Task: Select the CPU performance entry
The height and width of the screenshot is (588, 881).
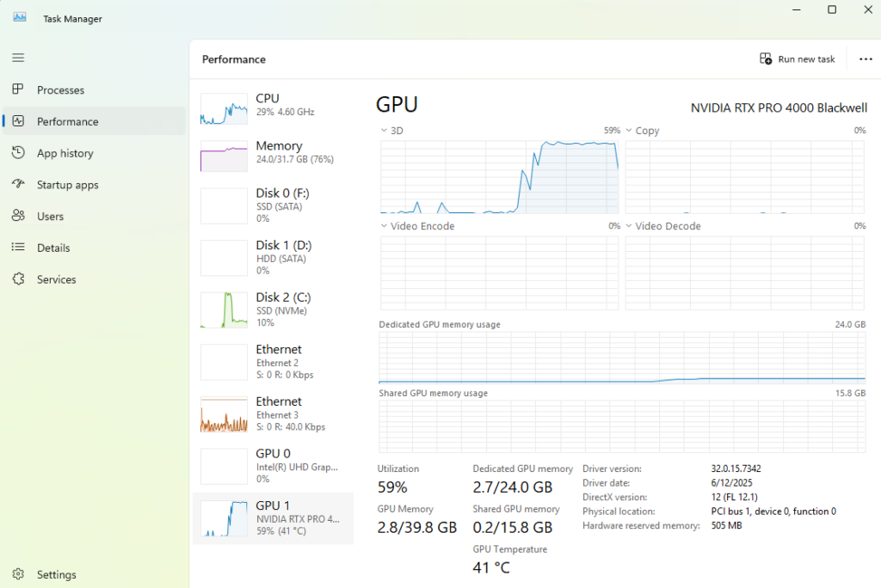Action: tap(273, 105)
